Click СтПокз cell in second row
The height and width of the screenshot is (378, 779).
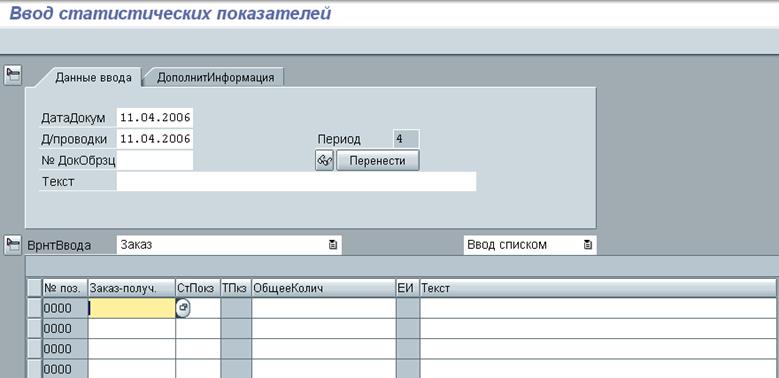198,329
